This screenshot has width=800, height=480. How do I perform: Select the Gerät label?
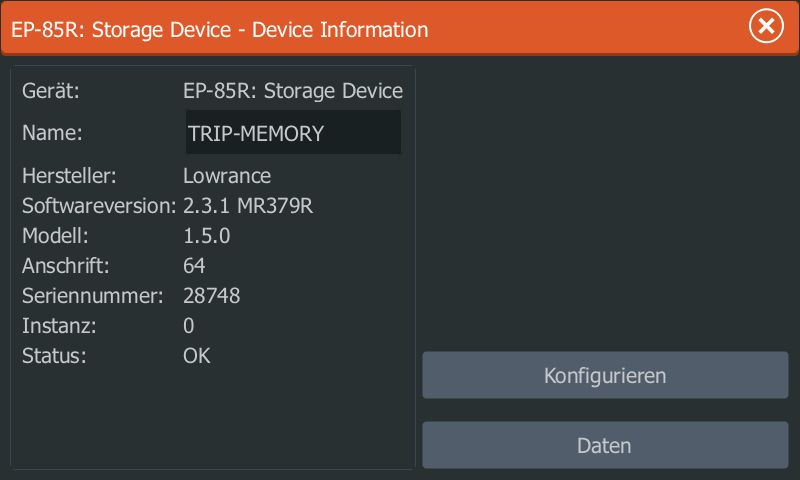(51, 91)
